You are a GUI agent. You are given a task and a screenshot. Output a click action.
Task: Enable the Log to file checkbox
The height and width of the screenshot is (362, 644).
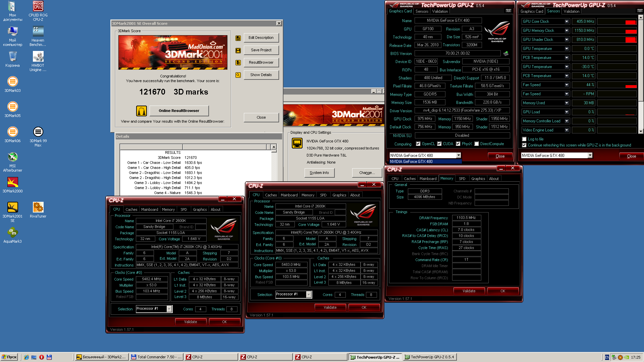coord(524,139)
